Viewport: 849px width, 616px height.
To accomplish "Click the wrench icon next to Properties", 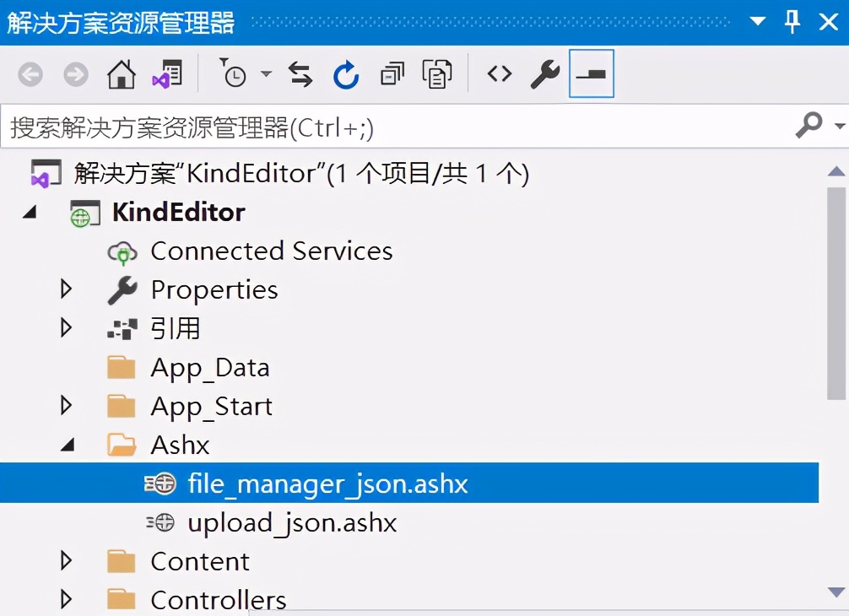I will (122, 290).
